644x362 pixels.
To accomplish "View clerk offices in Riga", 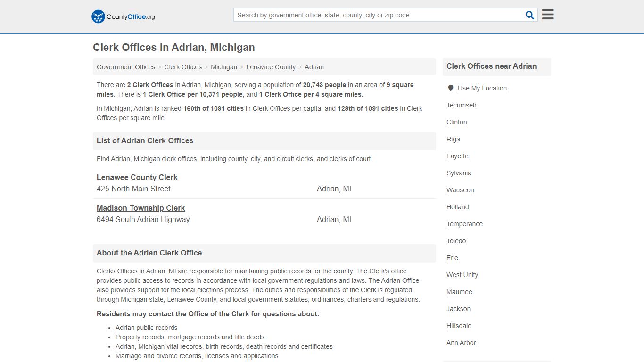I will [x=453, y=139].
